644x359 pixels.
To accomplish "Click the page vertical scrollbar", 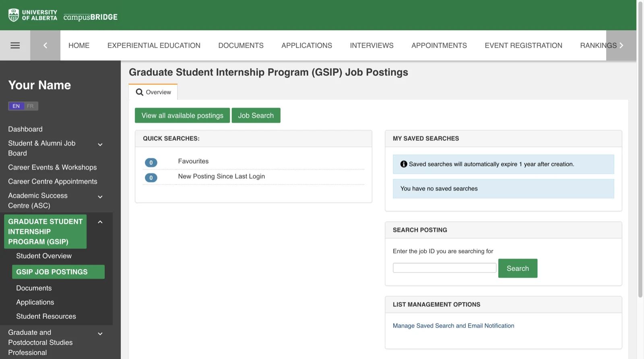I will coord(640,149).
